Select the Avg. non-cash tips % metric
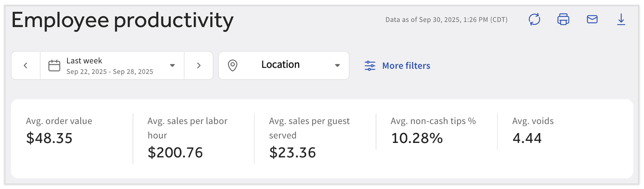The height and width of the screenshot is (189, 644). 433,131
